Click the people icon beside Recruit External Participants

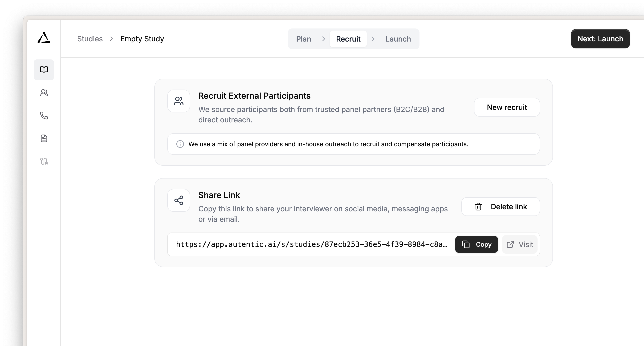coord(179,101)
